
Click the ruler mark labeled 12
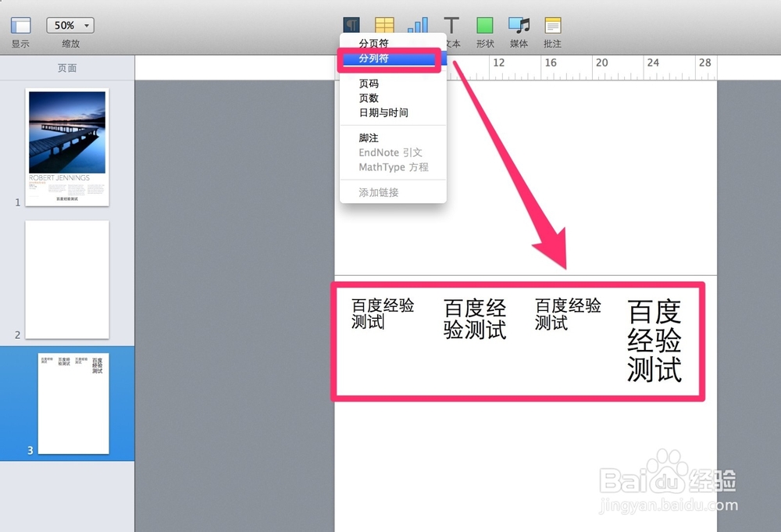[x=498, y=62]
